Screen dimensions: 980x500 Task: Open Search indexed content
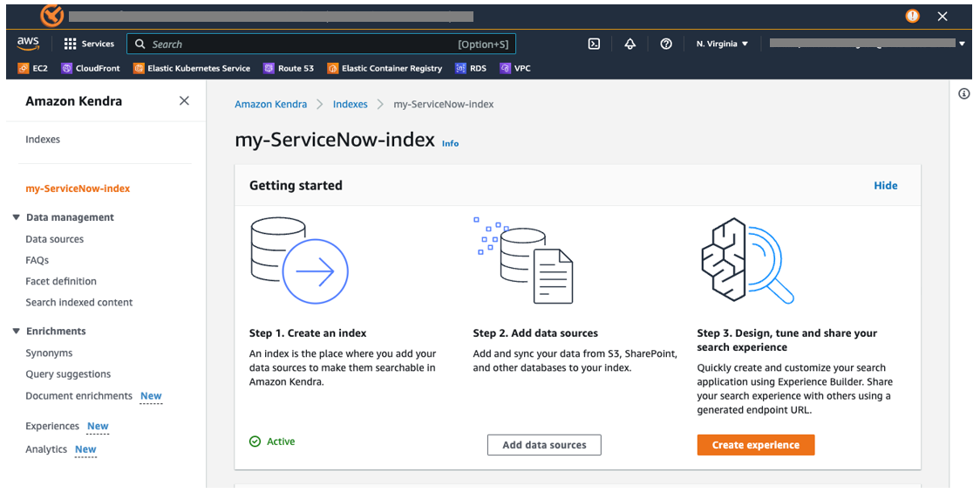point(78,302)
